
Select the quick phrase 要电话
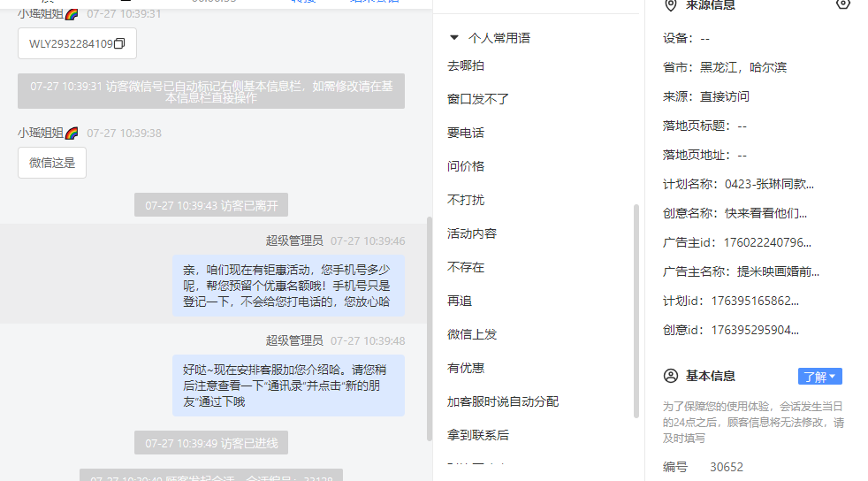pos(466,133)
